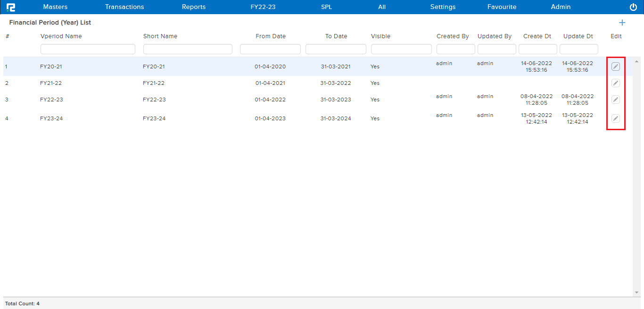
Task: Open the Favourite menu
Action: (502, 7)
